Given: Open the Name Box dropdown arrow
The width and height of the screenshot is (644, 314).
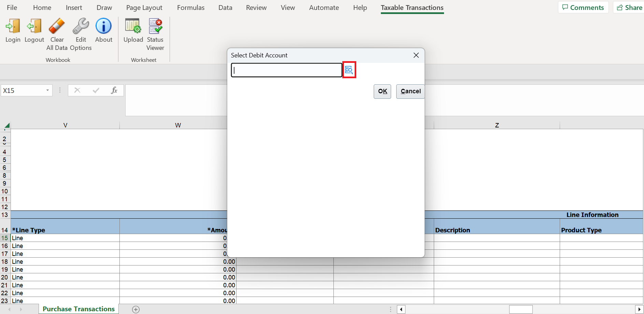Looking at the screenshot, I should (x=47, y=90).
